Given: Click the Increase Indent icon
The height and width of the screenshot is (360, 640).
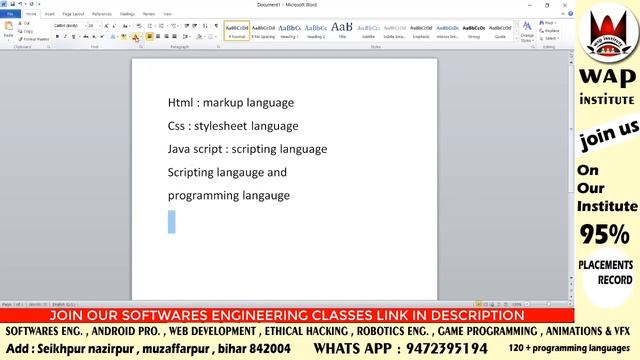Looking at the screenshot, I should pyautogui.click(x=195, y=26).
